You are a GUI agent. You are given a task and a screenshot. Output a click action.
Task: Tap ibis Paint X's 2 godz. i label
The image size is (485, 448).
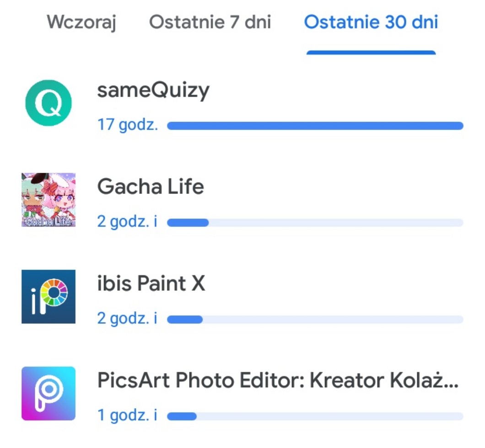127,319
